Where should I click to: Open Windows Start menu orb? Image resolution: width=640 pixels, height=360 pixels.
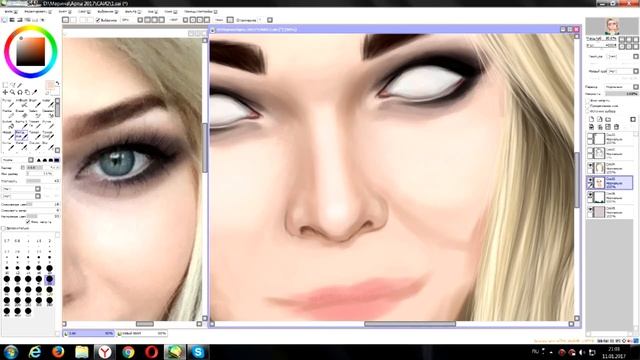pos(11,352)
